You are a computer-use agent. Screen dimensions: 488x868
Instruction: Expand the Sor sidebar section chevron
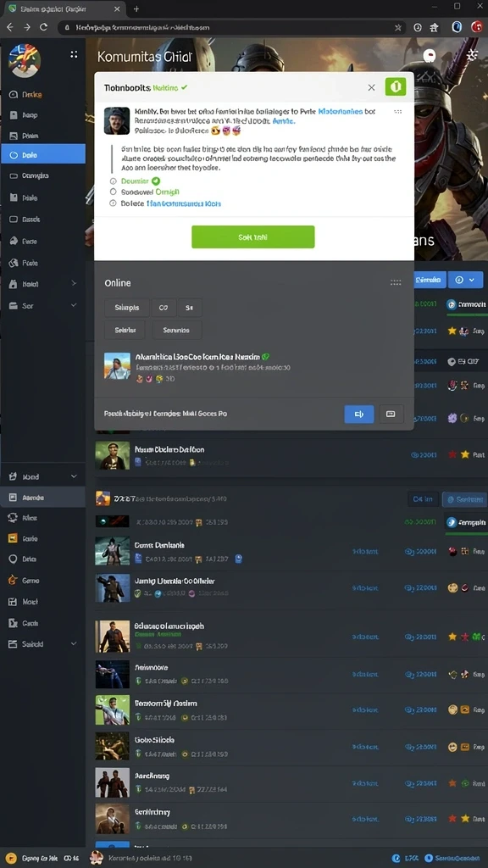(x=74, y=305)
